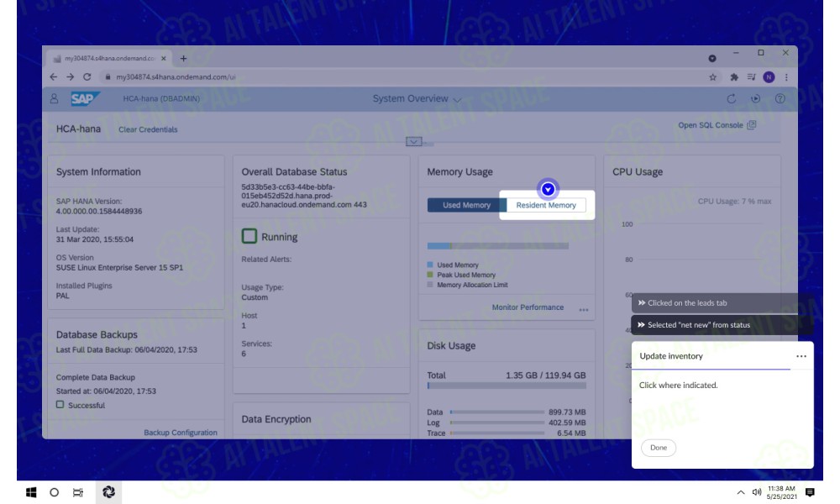
Task: Click the Open SQL Console link
Action: pyautogui.click(x=711, y=125)
